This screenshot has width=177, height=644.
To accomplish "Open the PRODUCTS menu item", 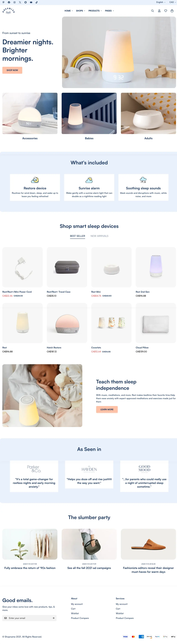I will [x=95, y=11].
